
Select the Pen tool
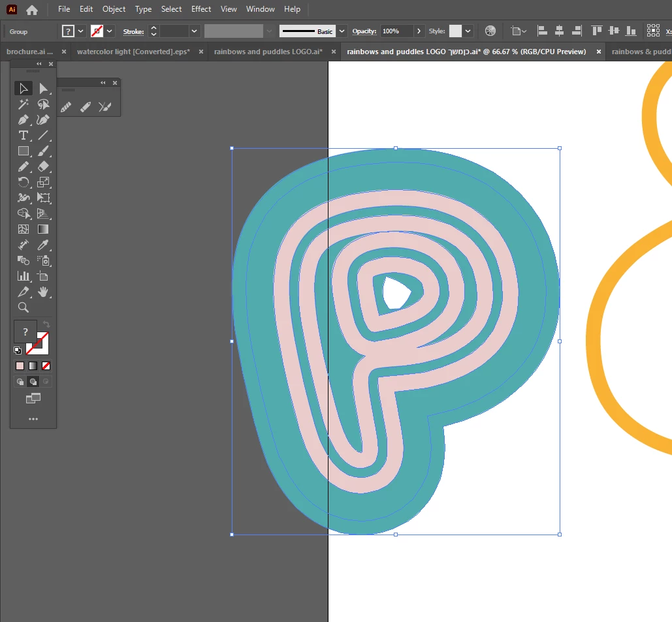(x=23, y=120)
